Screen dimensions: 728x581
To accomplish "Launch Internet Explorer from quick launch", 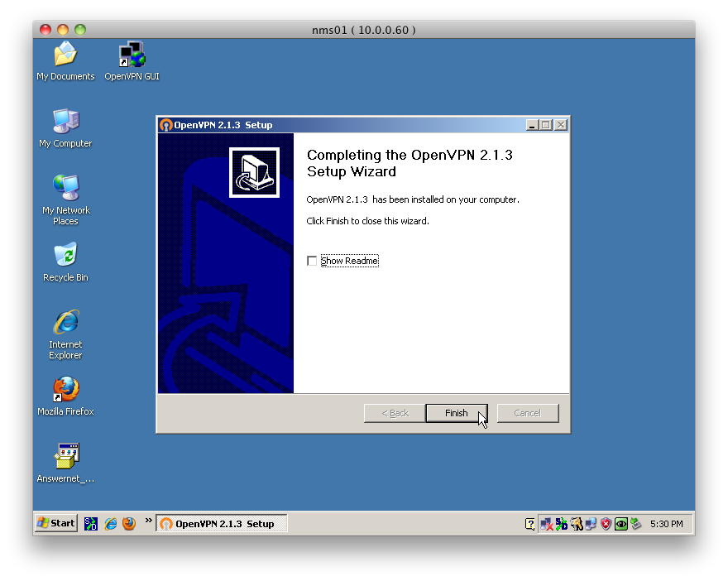I will [111, 524].
